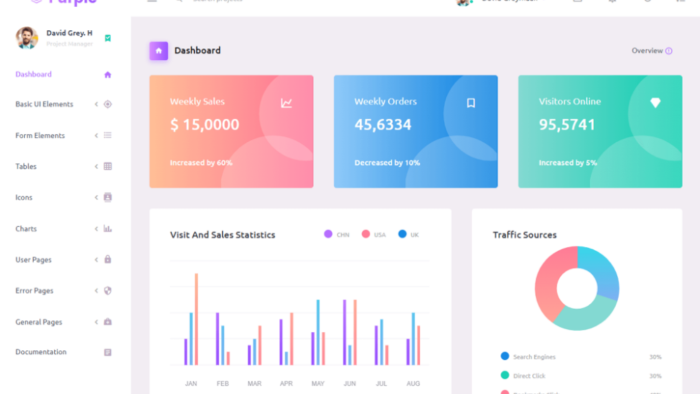Open the Tables menu item

[x=26, y=166]
